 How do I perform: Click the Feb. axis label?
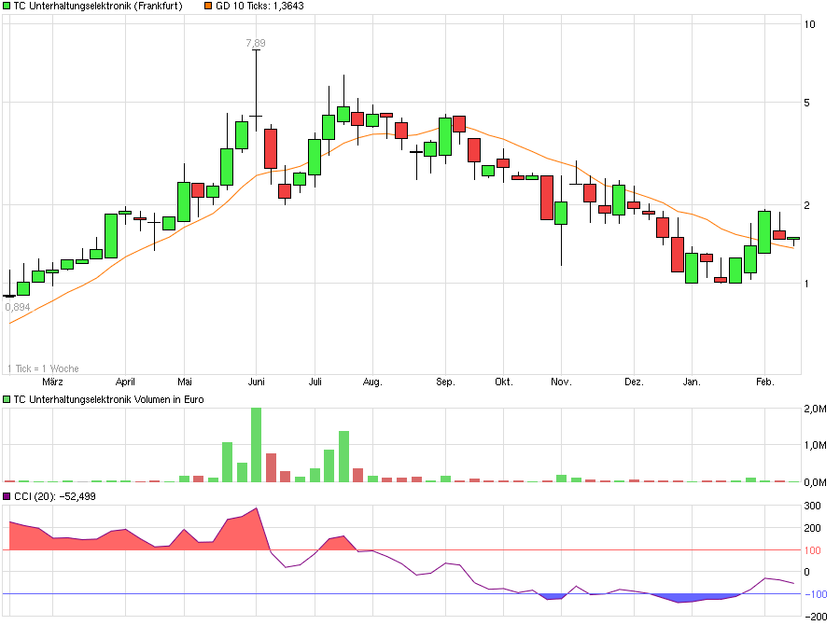765,382
